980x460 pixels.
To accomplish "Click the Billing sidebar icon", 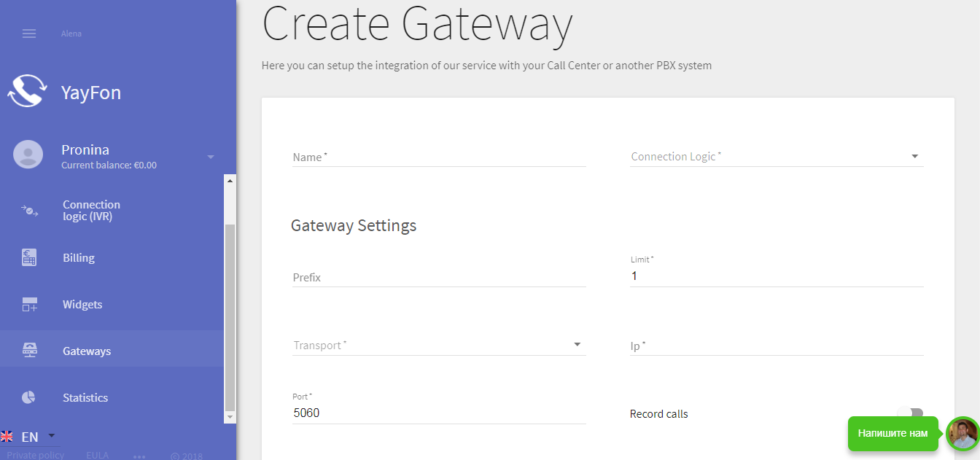I will tap(29, 258).
